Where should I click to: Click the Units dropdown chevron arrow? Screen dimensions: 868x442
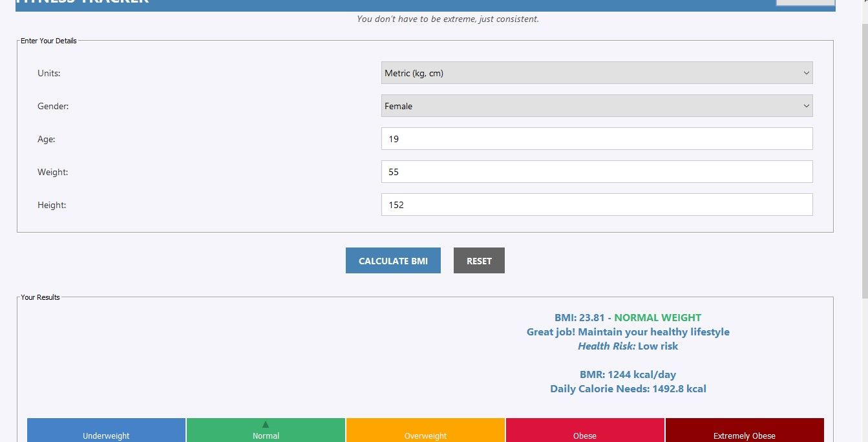point(806,73)
